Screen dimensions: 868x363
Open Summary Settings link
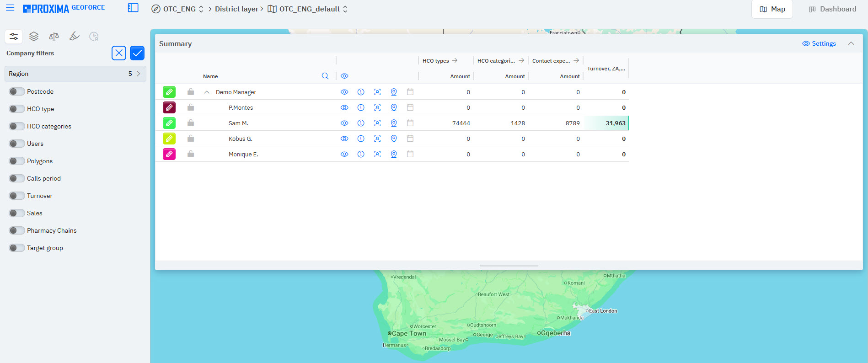point(819,43)
